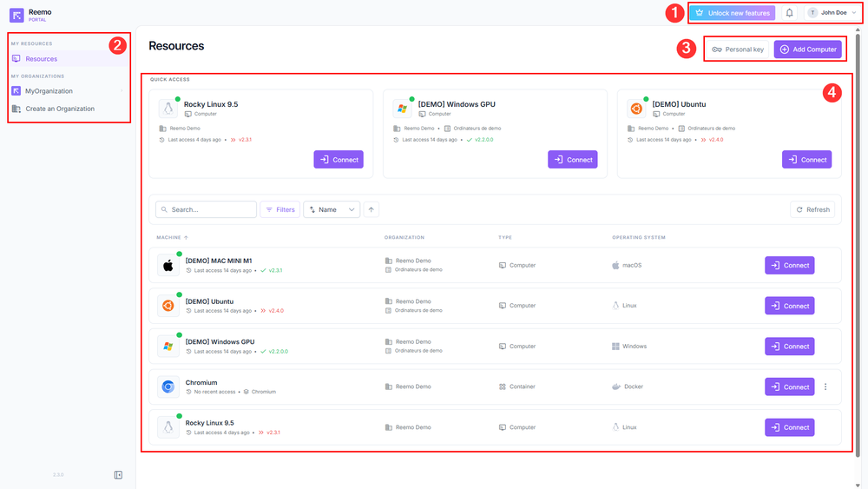Viewport: 868px width, 489px height.
Task: Open the Name sort dropdown
Action: (332, 209)
